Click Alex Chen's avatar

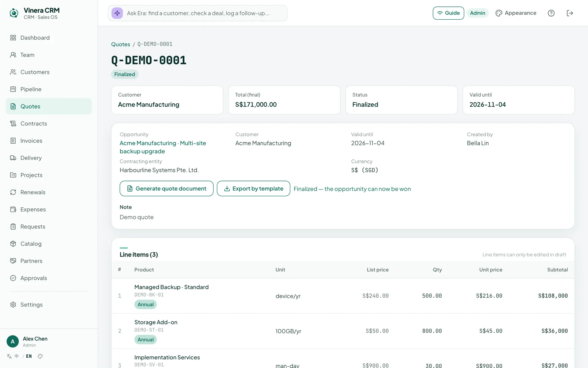tap(13, 341)
